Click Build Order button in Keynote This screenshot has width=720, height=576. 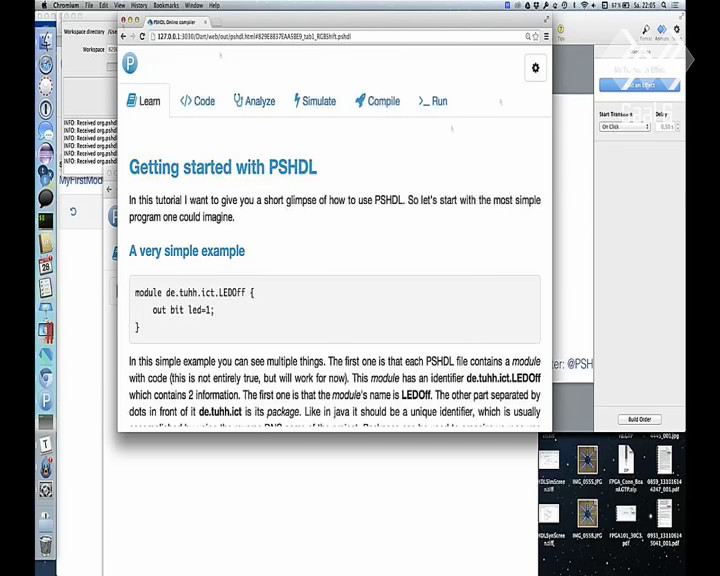[639, 419]
